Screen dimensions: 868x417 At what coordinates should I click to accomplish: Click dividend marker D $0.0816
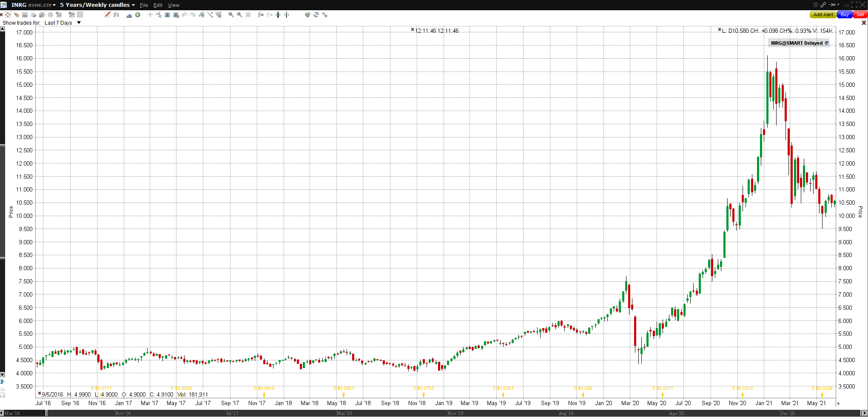click(264, 388)
